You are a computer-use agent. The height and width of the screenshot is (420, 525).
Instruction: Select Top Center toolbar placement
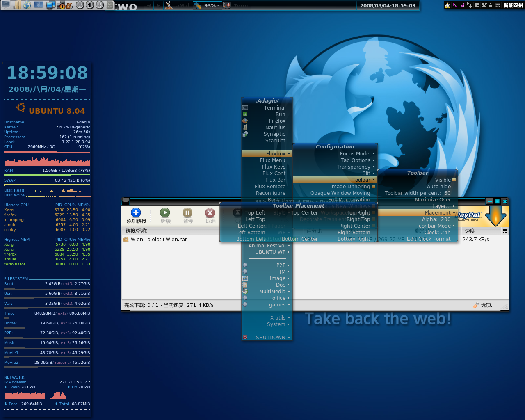(x=304, y=212)
